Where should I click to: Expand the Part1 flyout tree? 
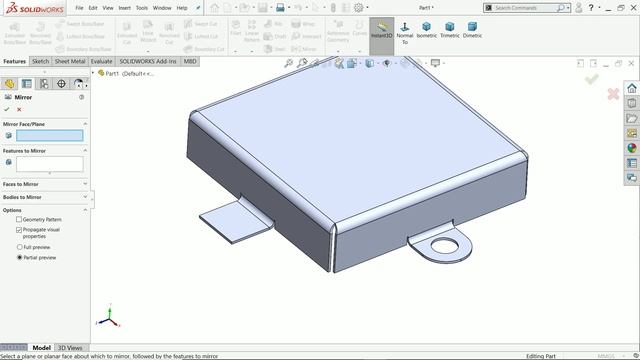[93, 73]
